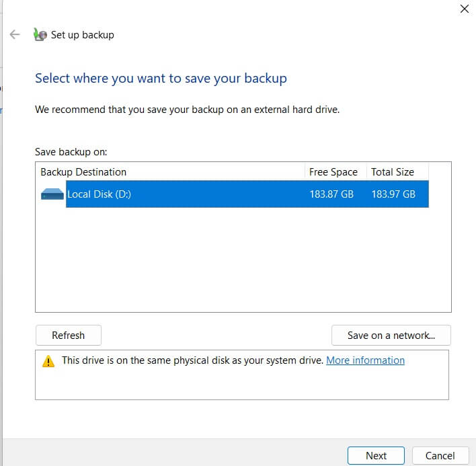Image resolution: width=476 pixels, height=466 pixels.
Task: Click the Set up backup wizard icon
Action: point(40,35)
